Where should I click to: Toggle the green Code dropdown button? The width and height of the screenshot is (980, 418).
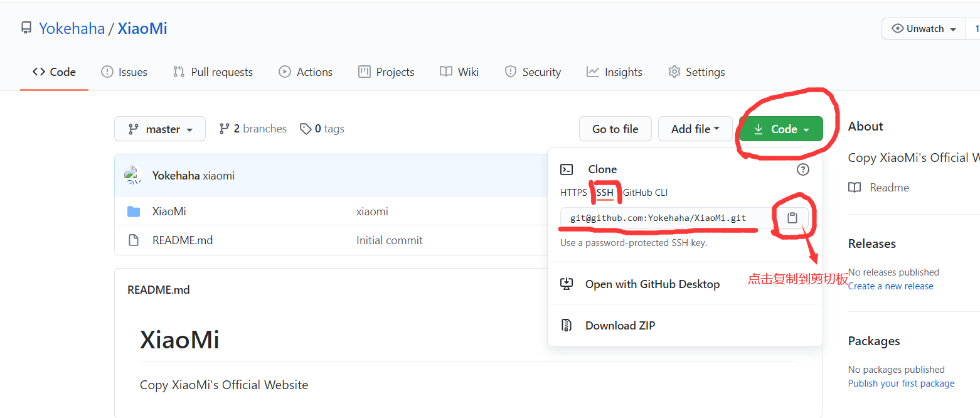[781, 129]
